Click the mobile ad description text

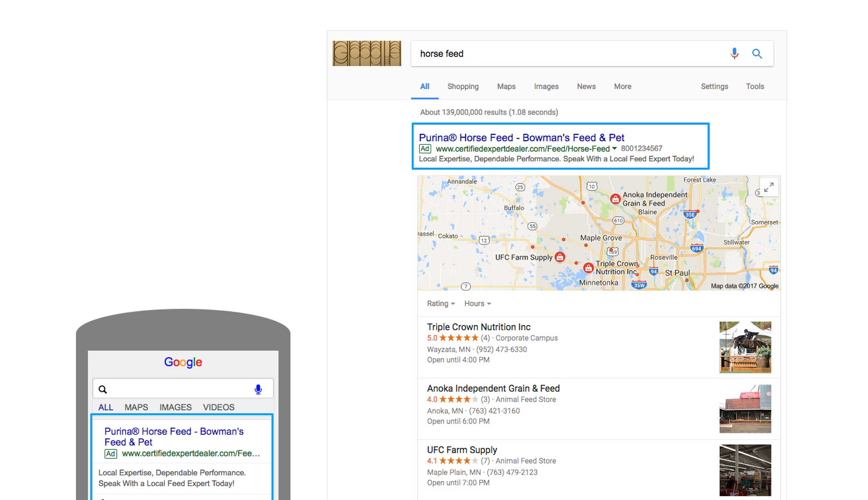172,478
